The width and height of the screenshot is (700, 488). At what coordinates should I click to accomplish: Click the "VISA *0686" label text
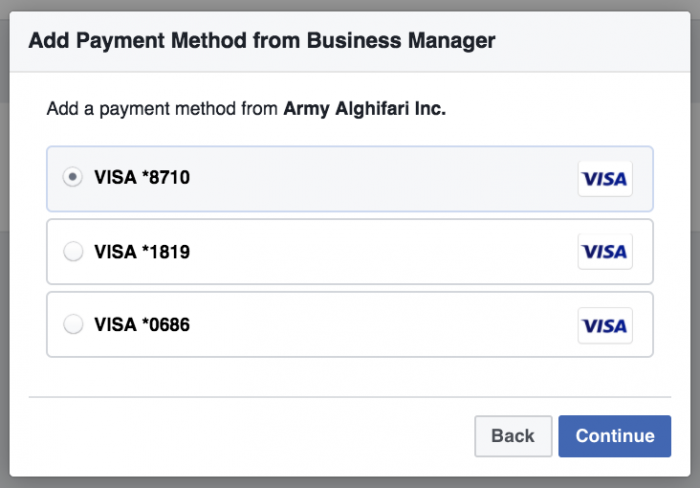(142, 325)
